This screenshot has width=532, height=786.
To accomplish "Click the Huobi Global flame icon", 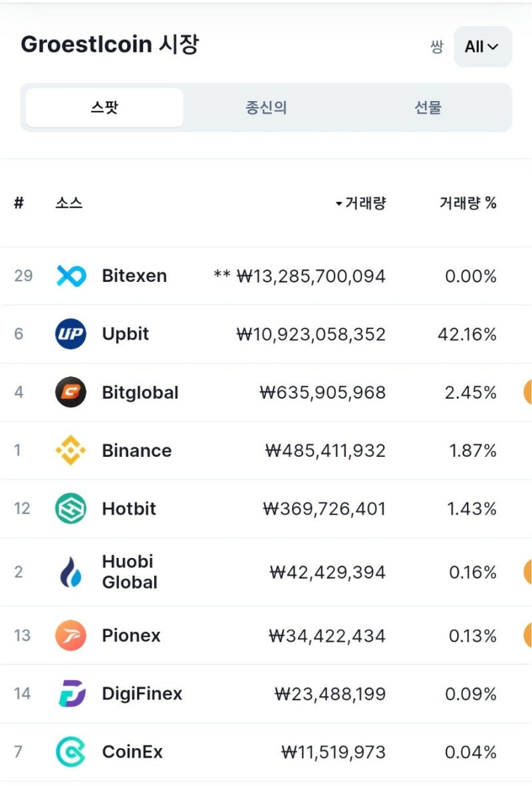I will tap(70, 572).
